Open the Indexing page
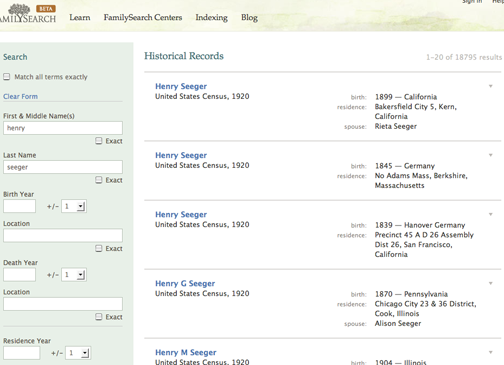This screenshot has height=365, width=504. 211,17
